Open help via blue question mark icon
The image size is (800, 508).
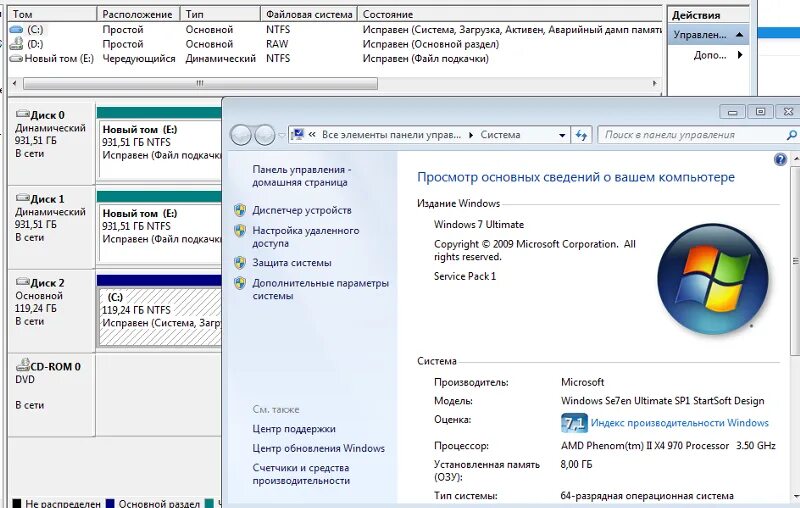pos(780,159)
